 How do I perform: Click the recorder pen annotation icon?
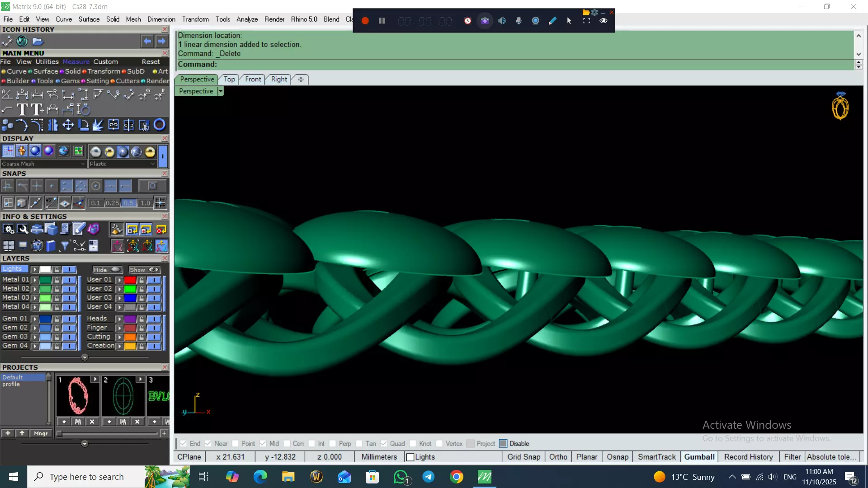[x=552, y=21]
